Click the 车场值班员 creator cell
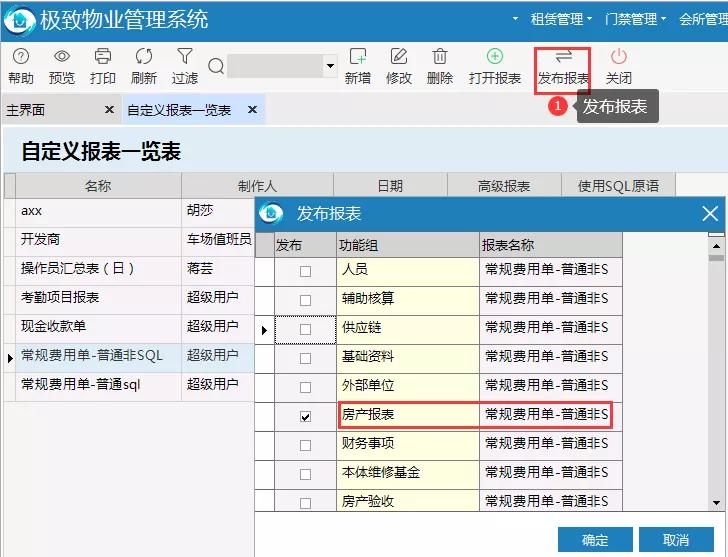 point(217,240)
